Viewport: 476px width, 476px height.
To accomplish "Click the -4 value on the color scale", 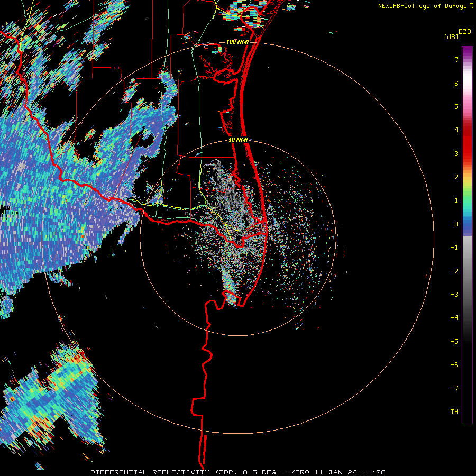I will 454,318.
